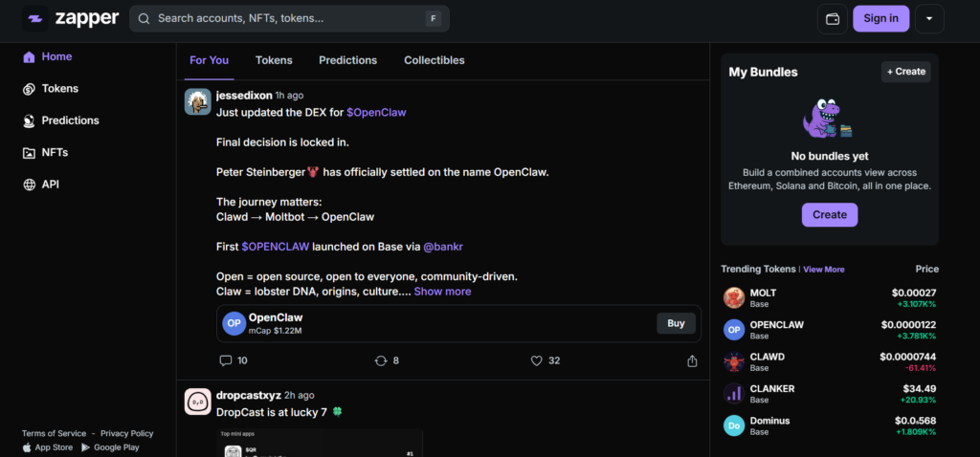
Task: Click the OpenClaw OP token icon in post card
Action: tap(234, 323)
